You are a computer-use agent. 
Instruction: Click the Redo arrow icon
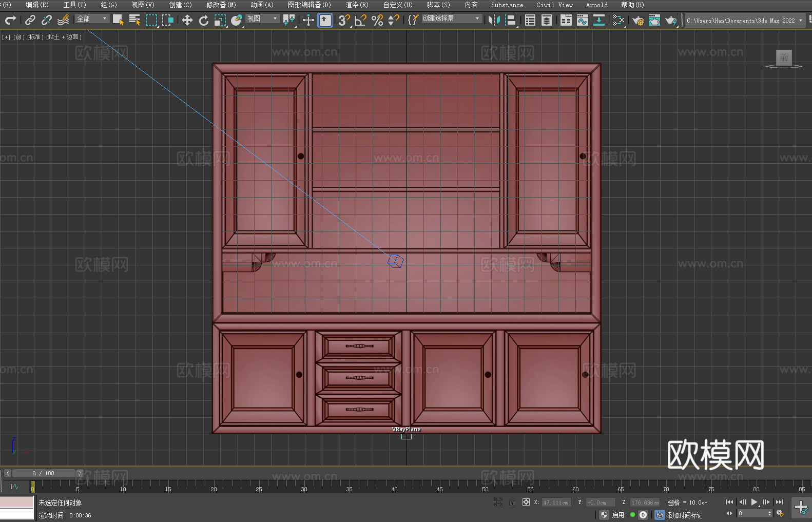[10, 20]
